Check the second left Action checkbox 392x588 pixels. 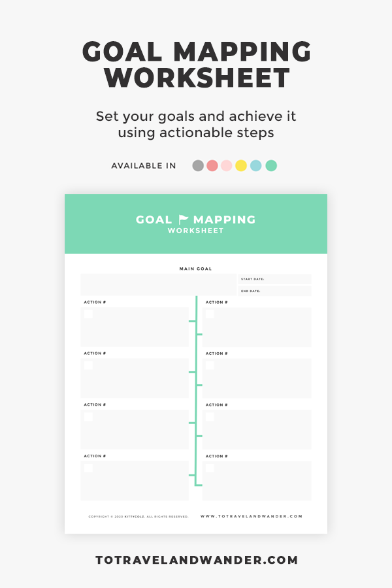(x=88, y=365)
